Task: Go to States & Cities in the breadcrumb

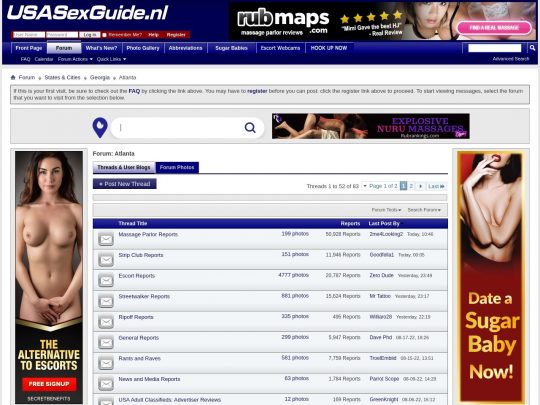Action: click(x=62, y=77)
